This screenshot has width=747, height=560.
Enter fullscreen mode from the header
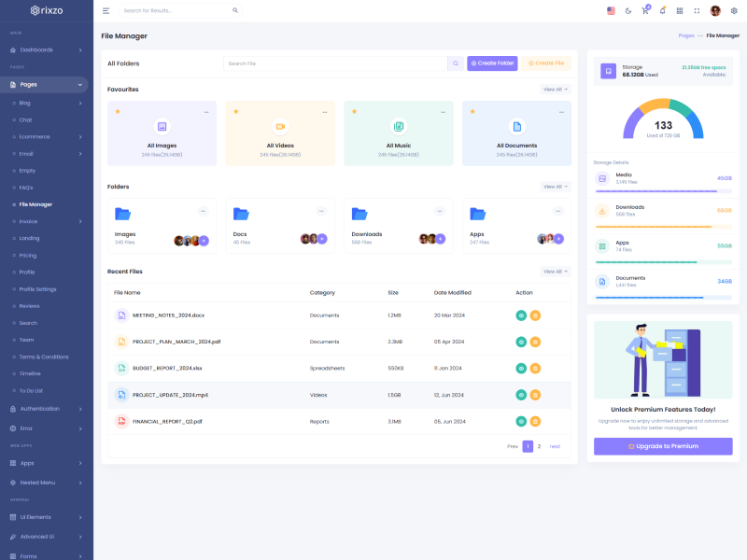697,10
